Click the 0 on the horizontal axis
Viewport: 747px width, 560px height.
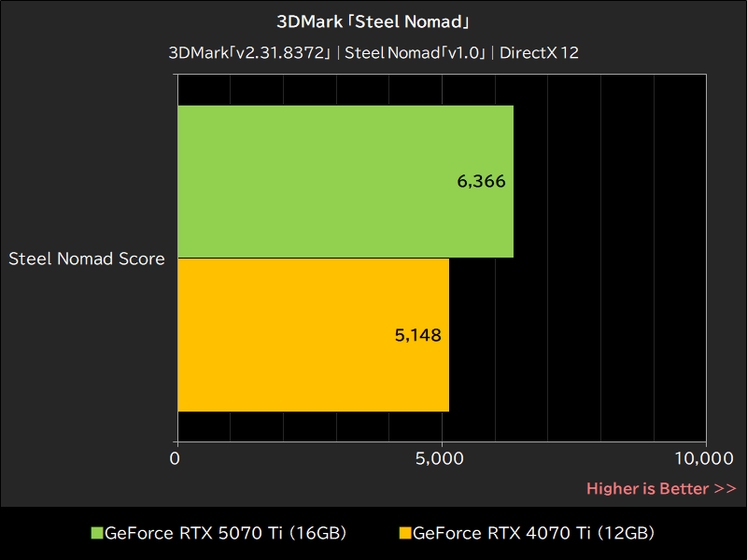coord(175,459)
